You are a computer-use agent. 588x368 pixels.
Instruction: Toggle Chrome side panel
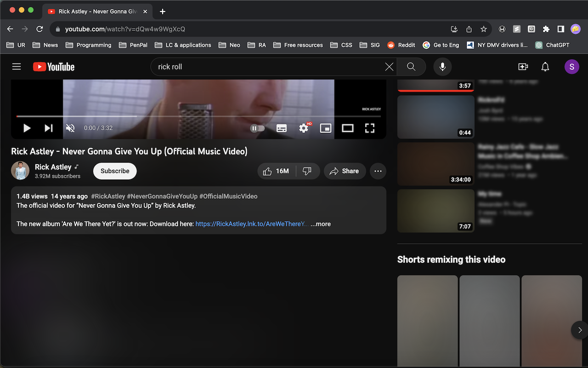tap(561, 29)
